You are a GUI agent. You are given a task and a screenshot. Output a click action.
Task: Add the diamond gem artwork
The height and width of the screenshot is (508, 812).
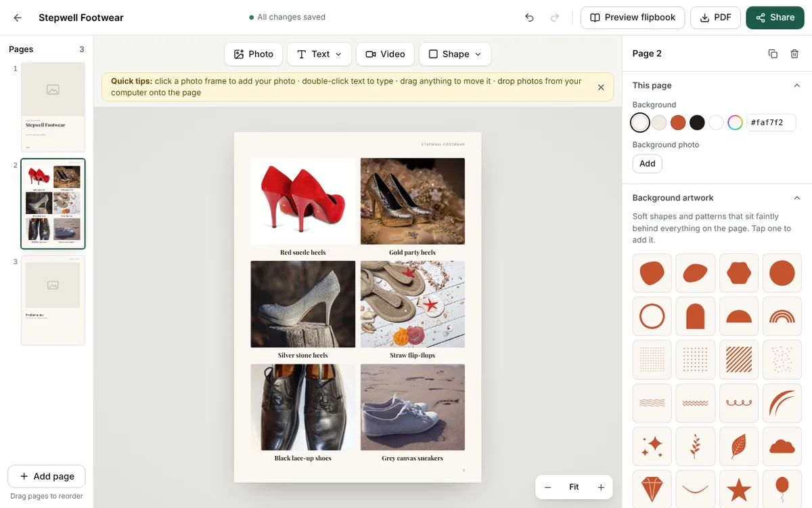(652, 488)
